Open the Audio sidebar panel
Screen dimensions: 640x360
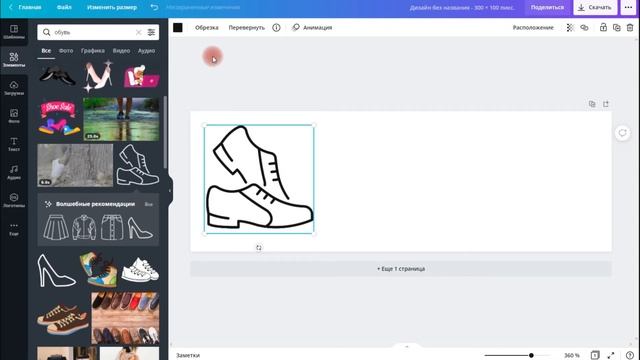14,172
